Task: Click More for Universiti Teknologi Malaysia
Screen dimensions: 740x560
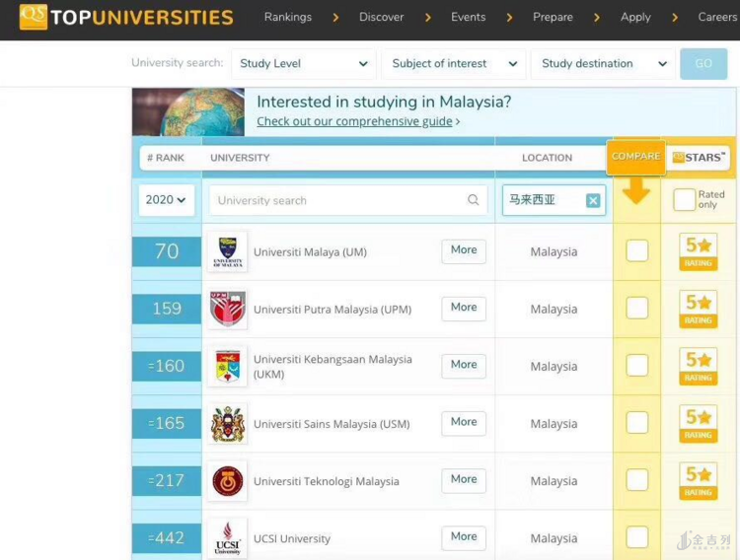Action: click(464, 480)
